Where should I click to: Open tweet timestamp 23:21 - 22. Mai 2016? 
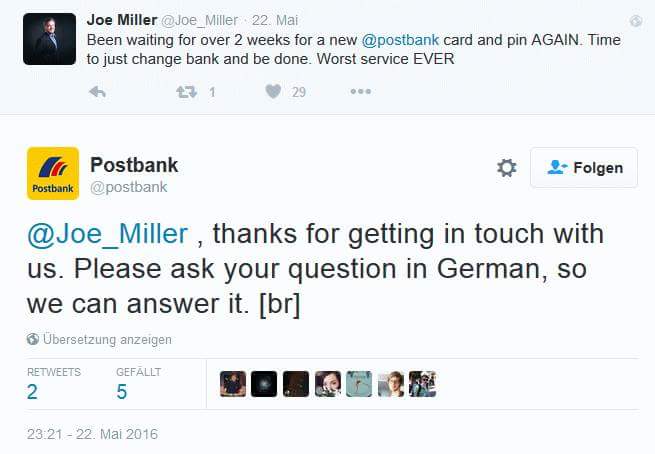(x=92, y=434)
